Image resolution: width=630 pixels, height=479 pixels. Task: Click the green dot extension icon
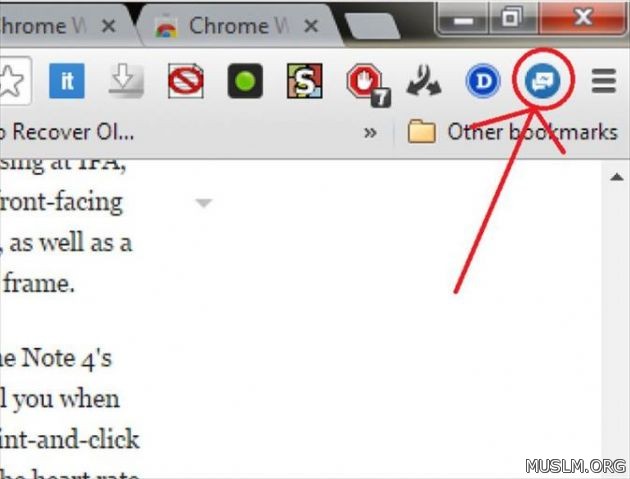pos(245,81)
